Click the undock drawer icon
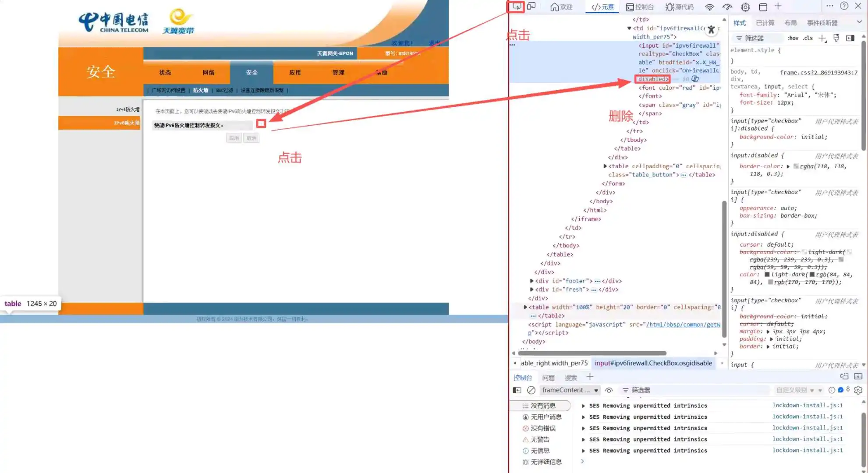 (x=844, y=376)
